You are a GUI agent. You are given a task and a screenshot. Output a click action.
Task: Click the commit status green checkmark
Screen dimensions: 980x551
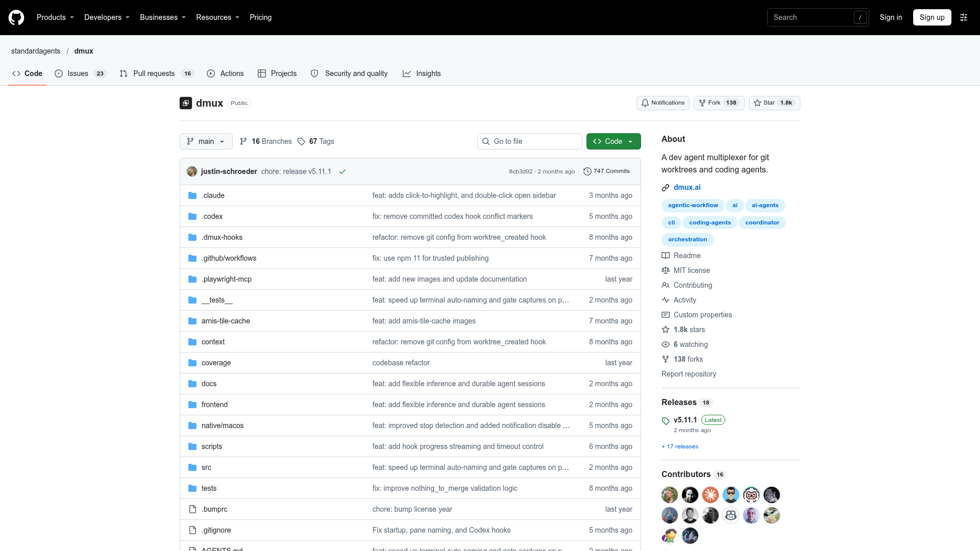(x=342, y=171)
